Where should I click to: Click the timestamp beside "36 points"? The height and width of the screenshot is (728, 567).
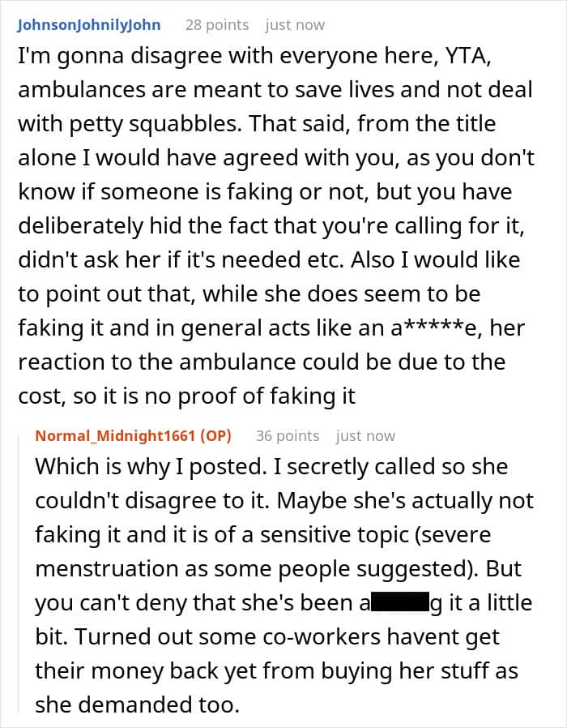click(365, 436)
